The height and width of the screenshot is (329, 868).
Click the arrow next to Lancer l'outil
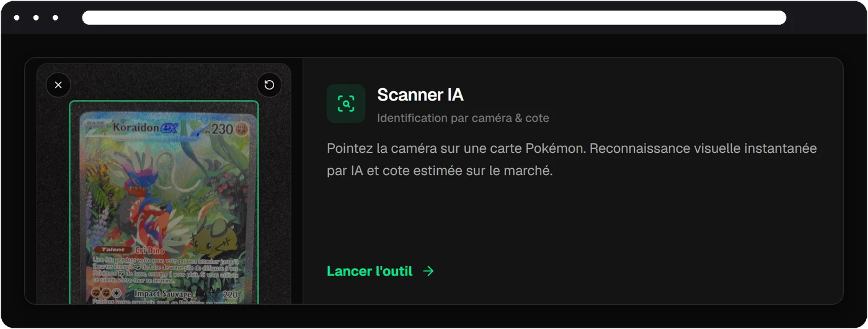[x=428, y=271]
